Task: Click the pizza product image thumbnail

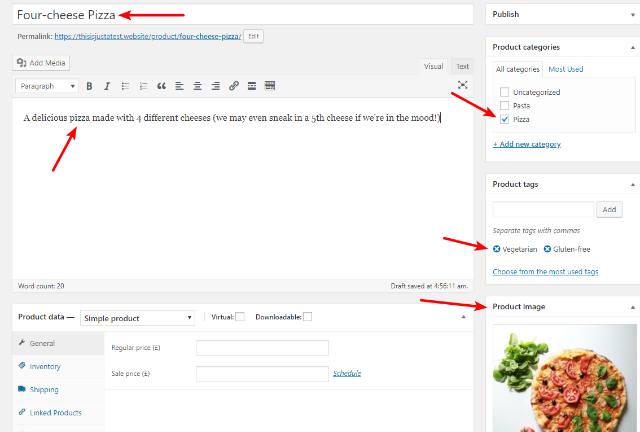Action: tap(564, 378)
